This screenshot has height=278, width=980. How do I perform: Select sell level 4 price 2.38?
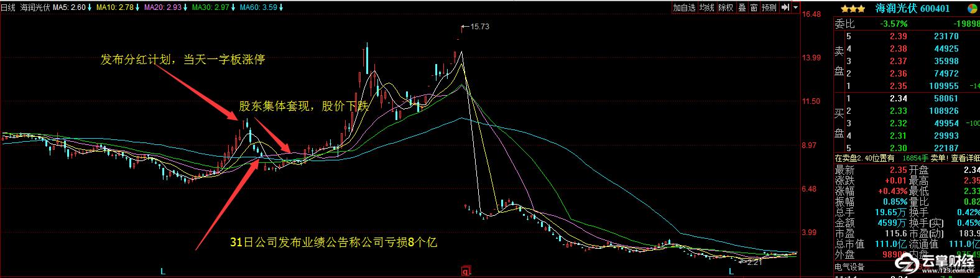898,49
